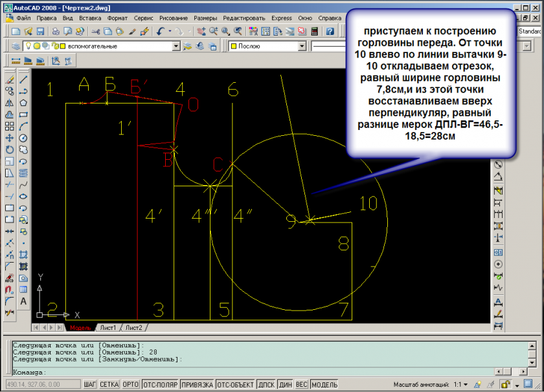This screenshot has height=392, width=544.
Task: Click the ШАГ snap button
Action: tap(90, 384)
